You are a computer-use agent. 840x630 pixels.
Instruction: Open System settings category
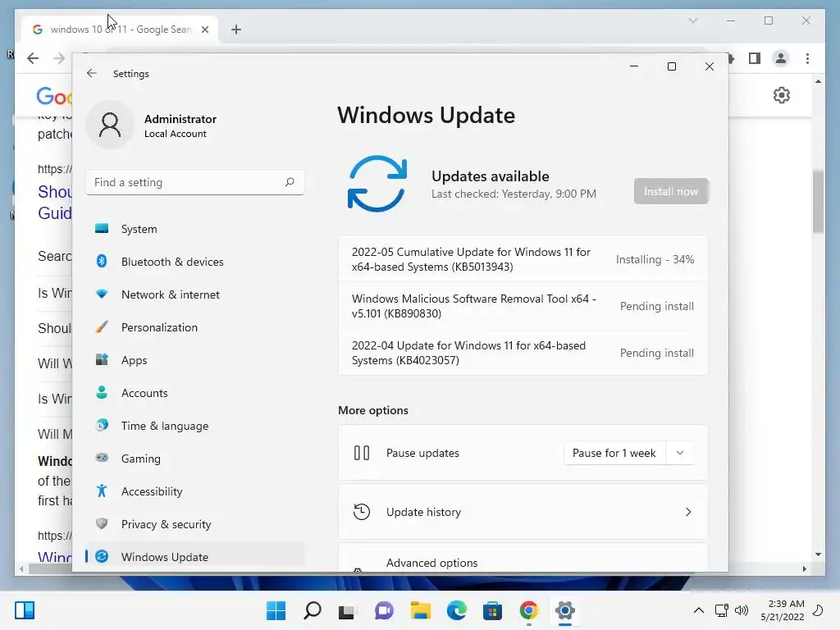[x=195, y=229]
